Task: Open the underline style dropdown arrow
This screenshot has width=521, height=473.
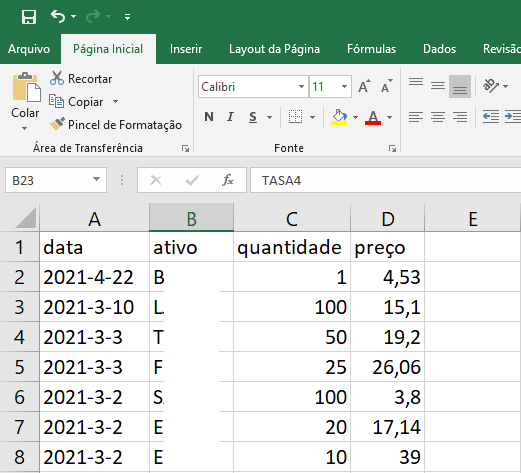Action: click(269, 117)
